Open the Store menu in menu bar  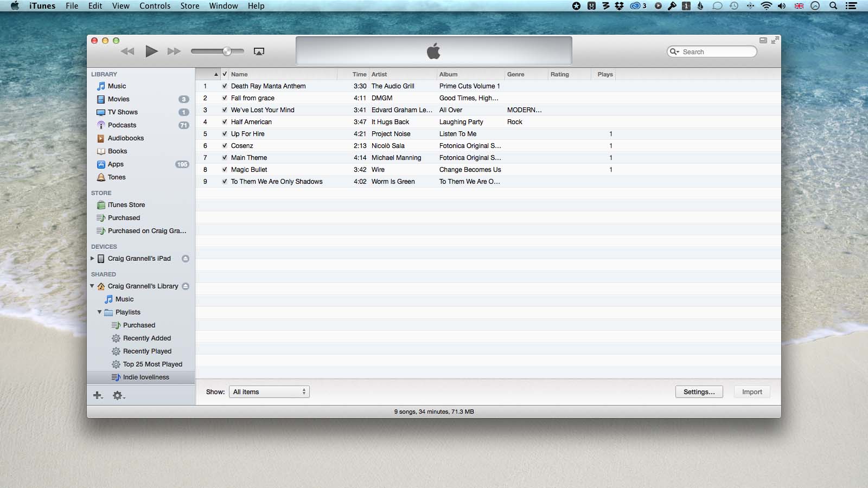[x=189, y=6]
